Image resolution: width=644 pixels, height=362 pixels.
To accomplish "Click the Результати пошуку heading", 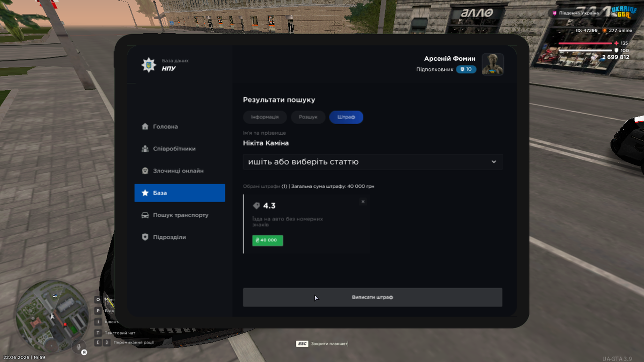I will [x=279, y=100].
